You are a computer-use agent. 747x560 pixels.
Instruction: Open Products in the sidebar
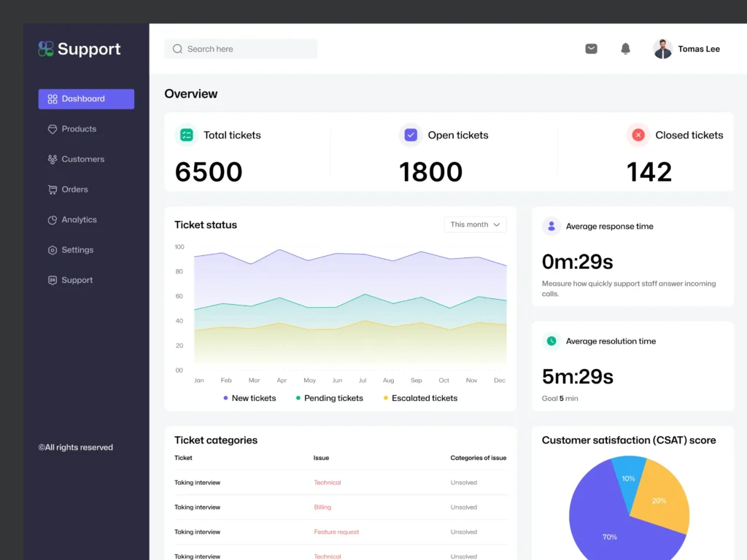[x=79, y=129]
